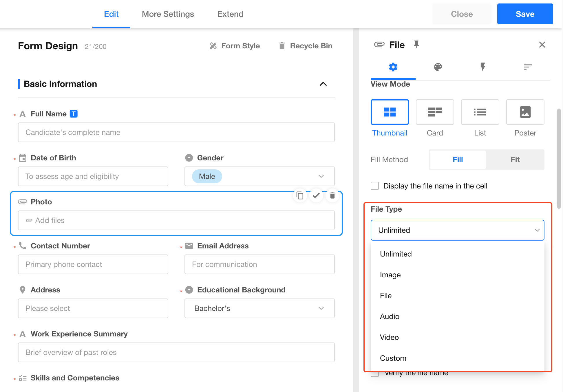Image resolution: width=563 pixels, height=392 pixels.
Task: Delete the Photo field with trash icon
Action: 332,196
